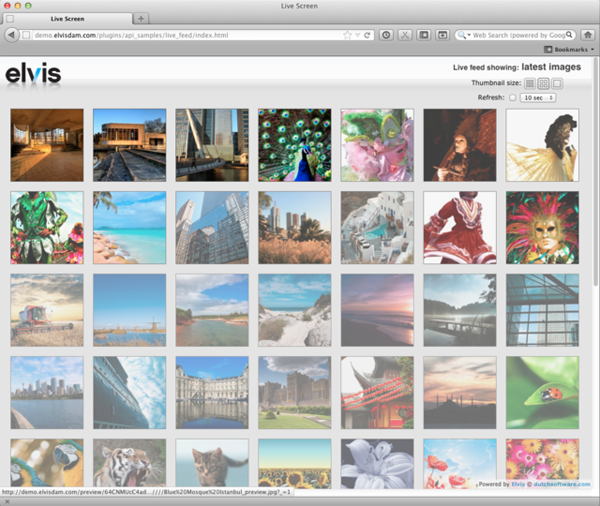Open the search engine selector dropdown

pos(465,35)
